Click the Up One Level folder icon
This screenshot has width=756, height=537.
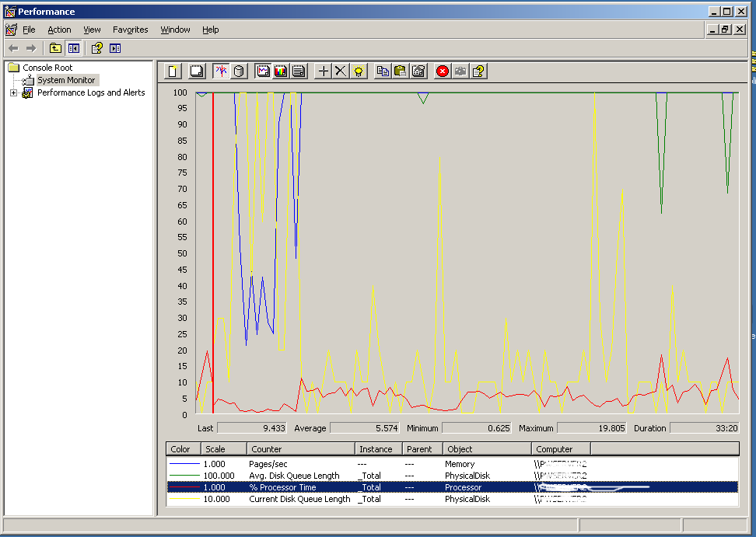55,48
